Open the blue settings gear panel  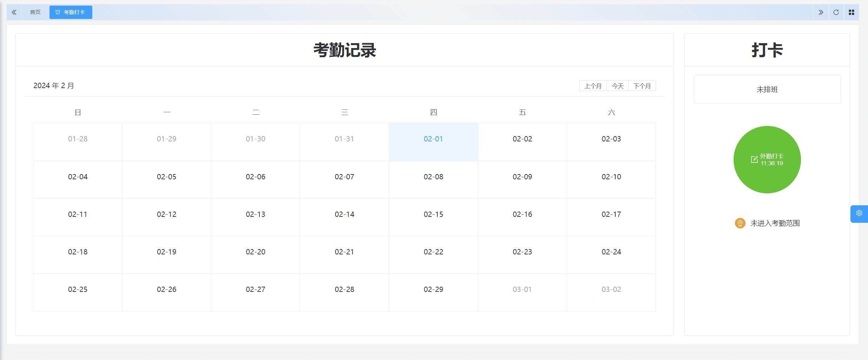[x=859, y=213]
